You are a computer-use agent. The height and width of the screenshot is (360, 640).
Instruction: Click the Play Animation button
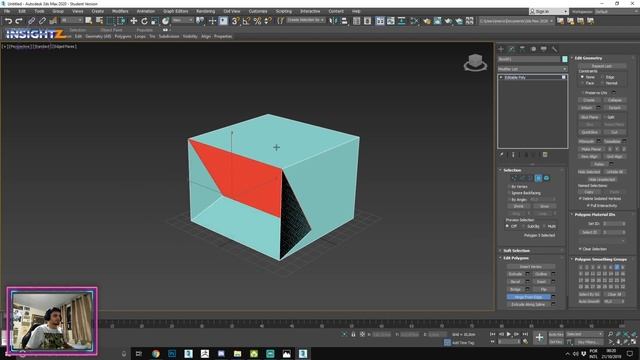pyautogui.click(x=509, y=334)
